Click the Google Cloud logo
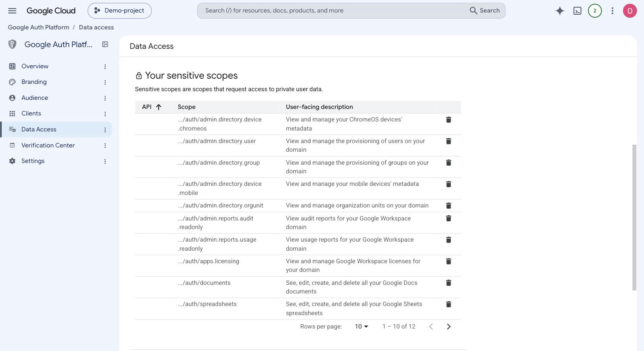The image size is (644, 351). pos(51,10)
